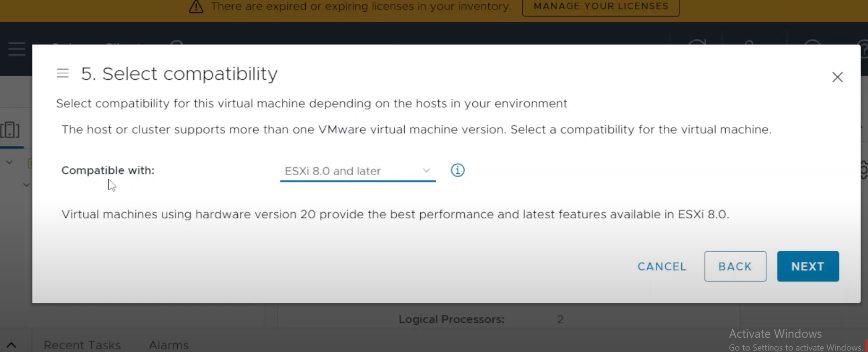Image resolution: width=868 pixels, height=352 pixels.
Task: Open the vSphere main navigation menu
Action: coord(17,49)
